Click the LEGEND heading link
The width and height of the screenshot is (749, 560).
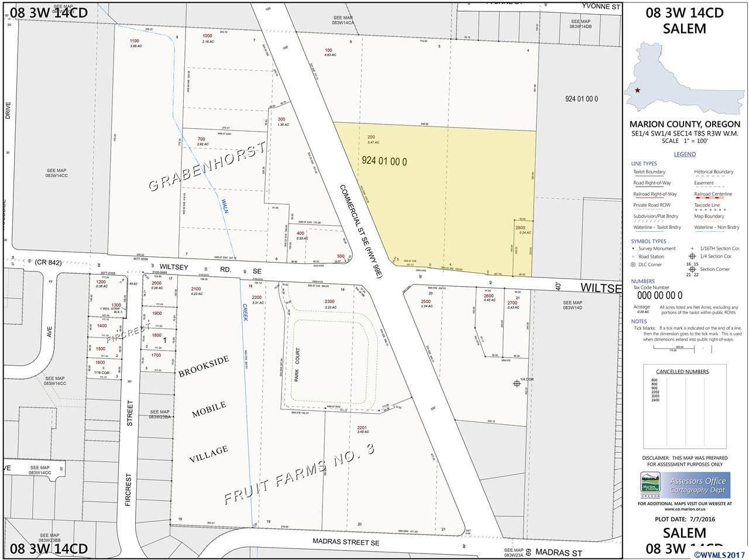(x=684, y=154)
